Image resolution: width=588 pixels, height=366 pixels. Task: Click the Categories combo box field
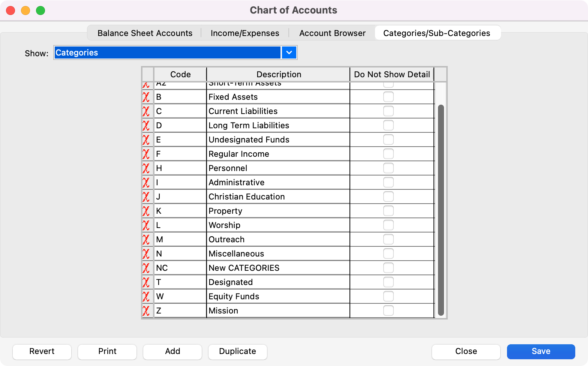[167, 52]
